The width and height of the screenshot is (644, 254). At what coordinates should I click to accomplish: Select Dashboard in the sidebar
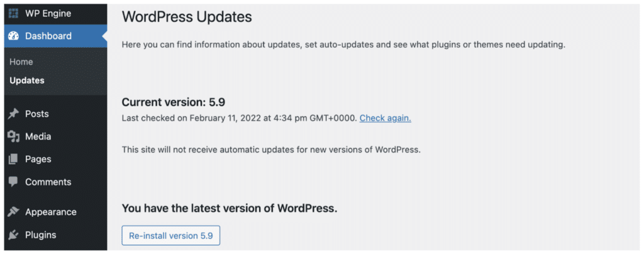[48, 36]
